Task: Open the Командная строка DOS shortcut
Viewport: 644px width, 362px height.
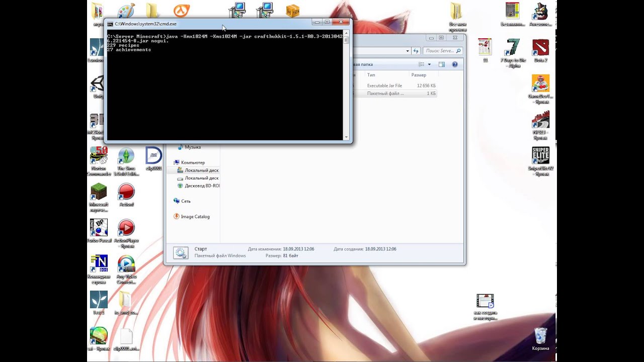Action: (99, 269)
